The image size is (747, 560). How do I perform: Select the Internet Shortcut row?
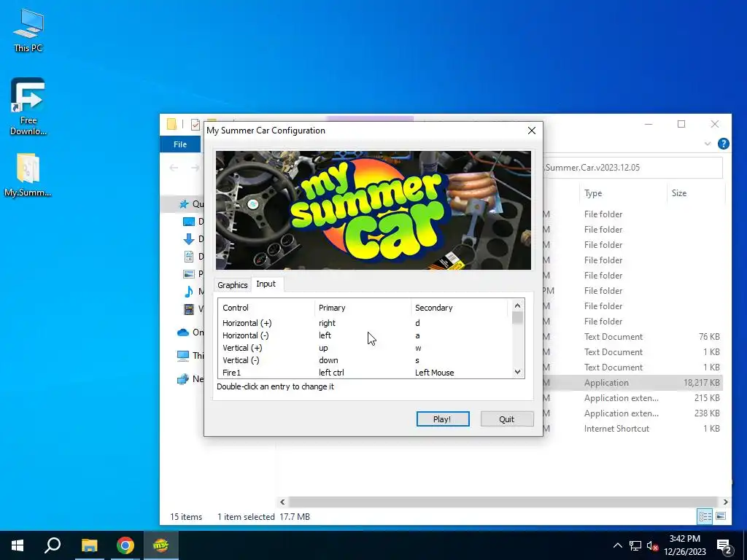click(x=632, y=429)
